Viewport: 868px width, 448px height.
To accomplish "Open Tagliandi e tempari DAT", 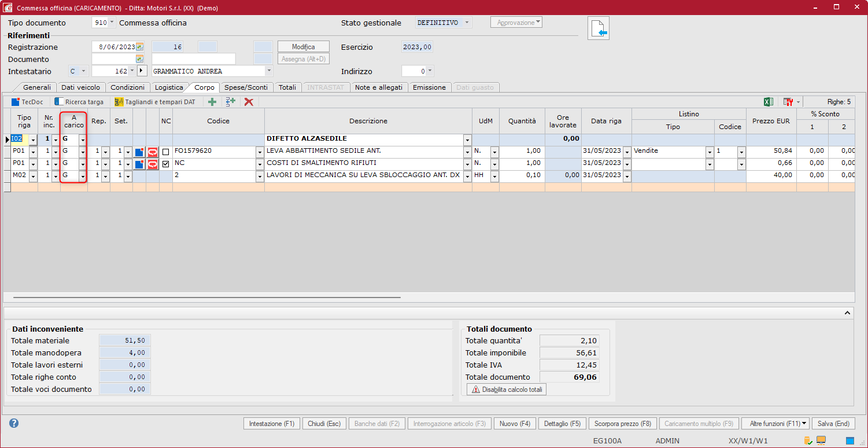I will point(154,102).
